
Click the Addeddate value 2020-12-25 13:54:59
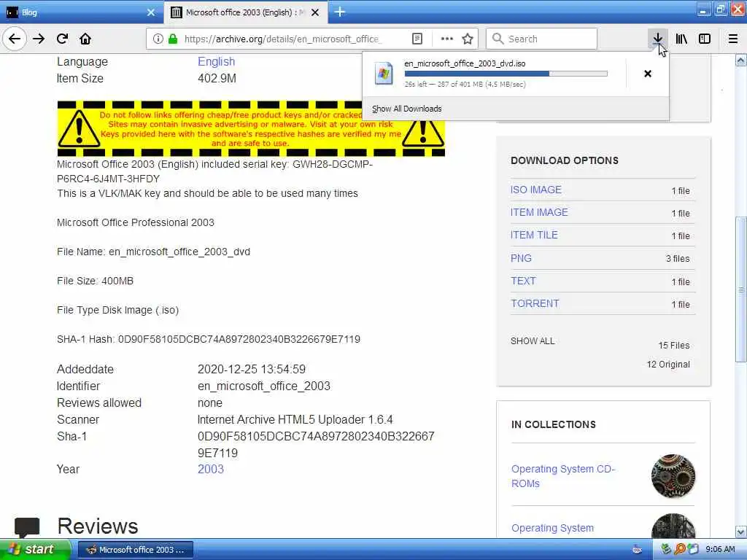click(x=252, y=369)
